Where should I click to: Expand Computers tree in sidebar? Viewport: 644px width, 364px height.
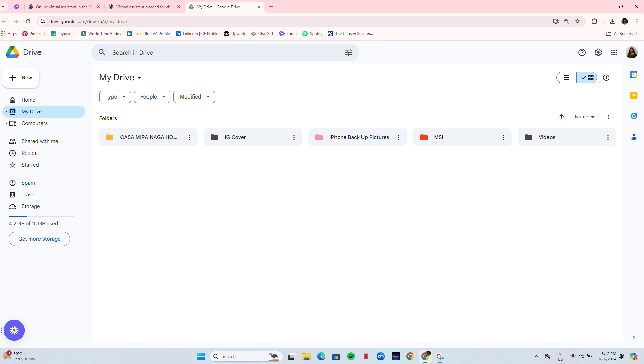(6, 123)
